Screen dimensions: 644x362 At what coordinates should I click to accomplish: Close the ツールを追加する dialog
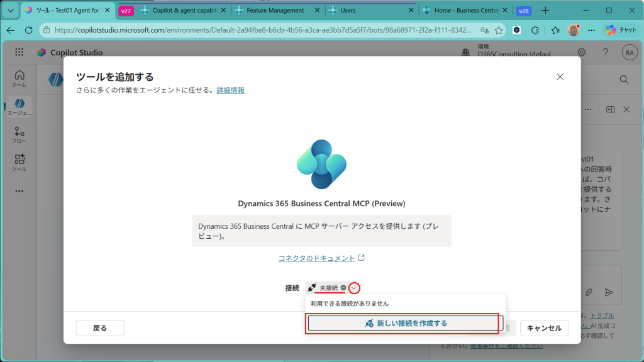560,77
